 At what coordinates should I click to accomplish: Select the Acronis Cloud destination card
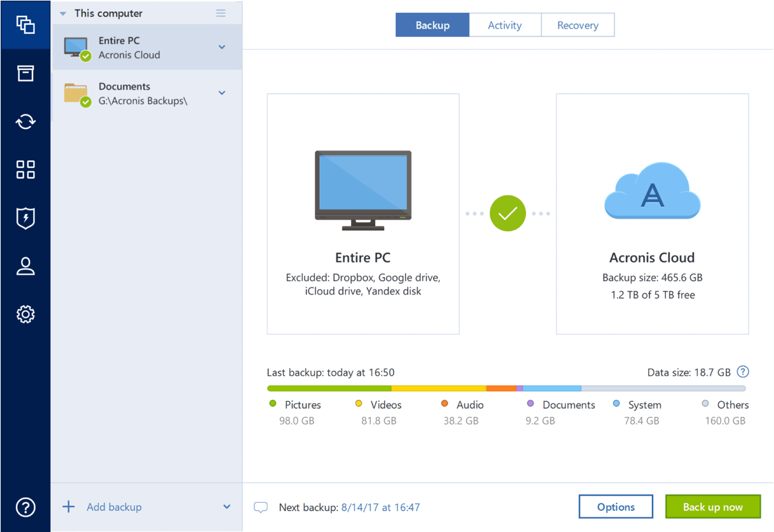[652, 214]
